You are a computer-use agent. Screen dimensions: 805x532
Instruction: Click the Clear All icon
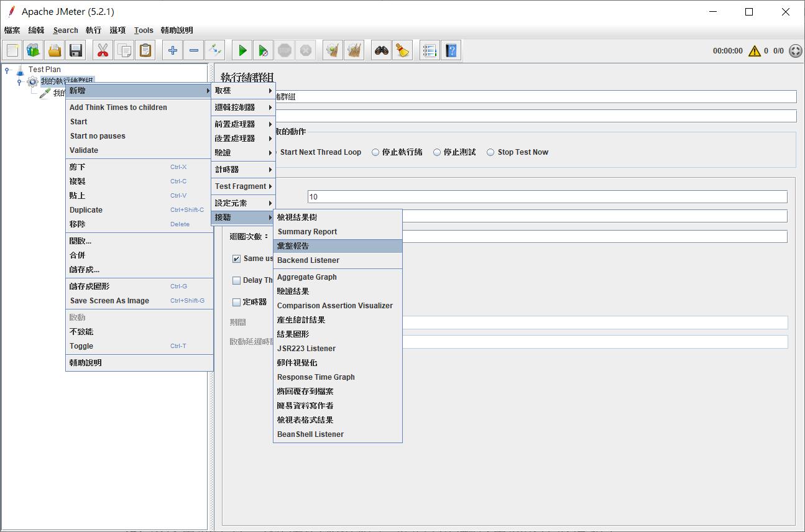[x=354, y=50]
